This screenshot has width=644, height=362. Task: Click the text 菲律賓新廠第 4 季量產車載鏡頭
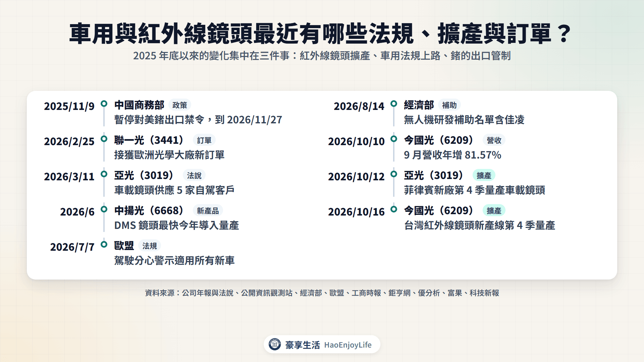pyautogui.click(x=475, y=190)
